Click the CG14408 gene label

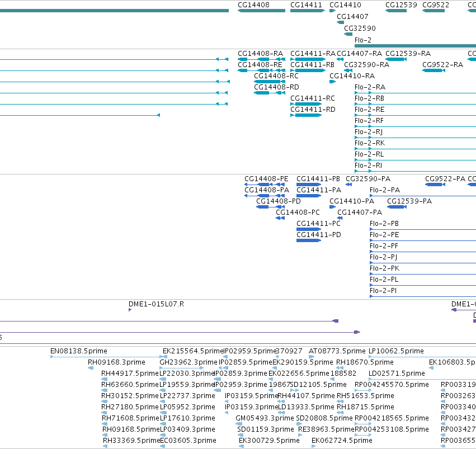tap(253, 5)
